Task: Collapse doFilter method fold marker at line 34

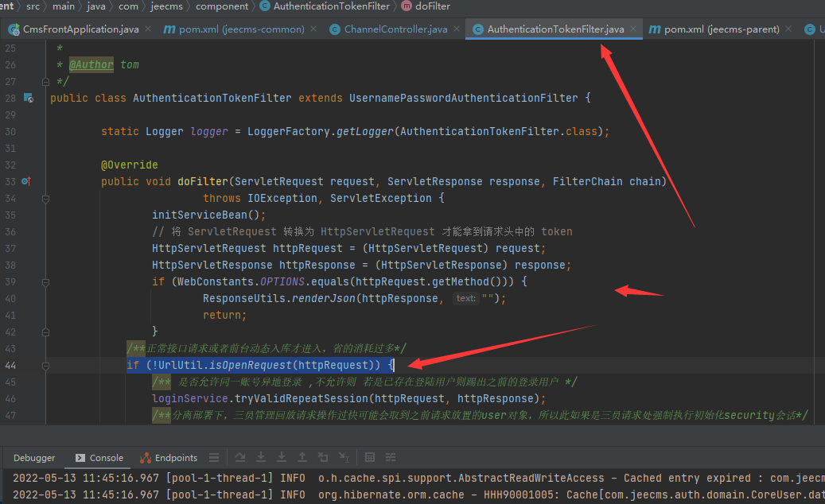Action: pos(46,199)
